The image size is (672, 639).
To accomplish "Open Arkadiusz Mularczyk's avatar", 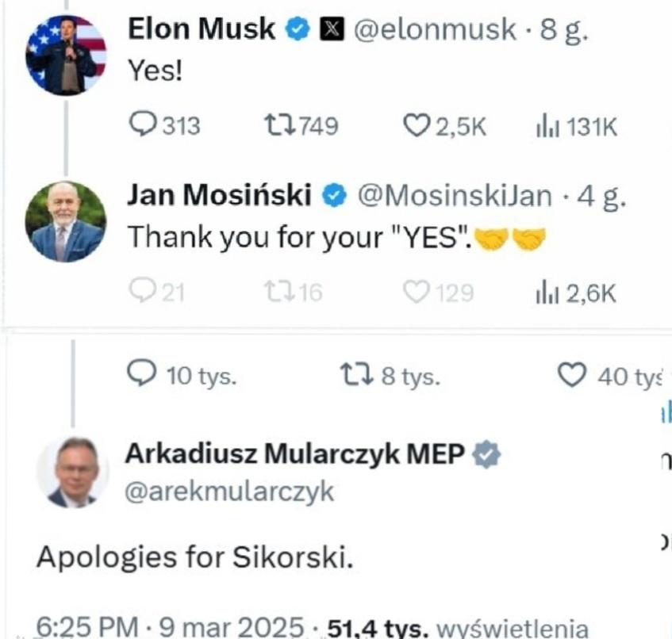I will [x=72, y=473].
